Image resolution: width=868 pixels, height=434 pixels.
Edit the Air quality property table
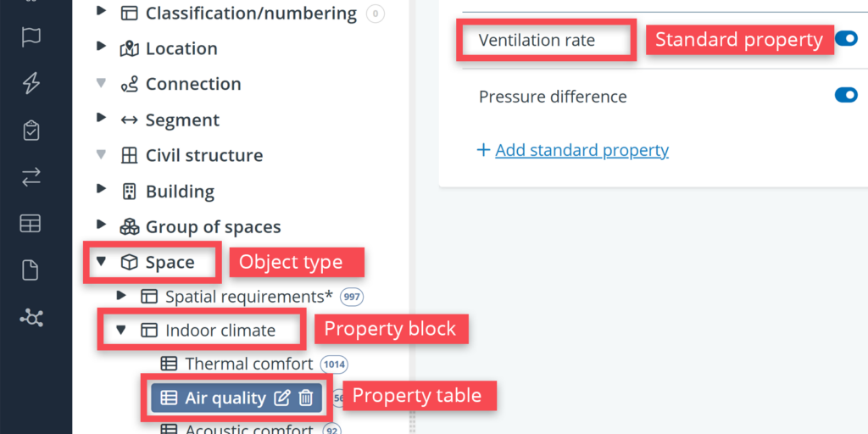(x=282, y=398)
